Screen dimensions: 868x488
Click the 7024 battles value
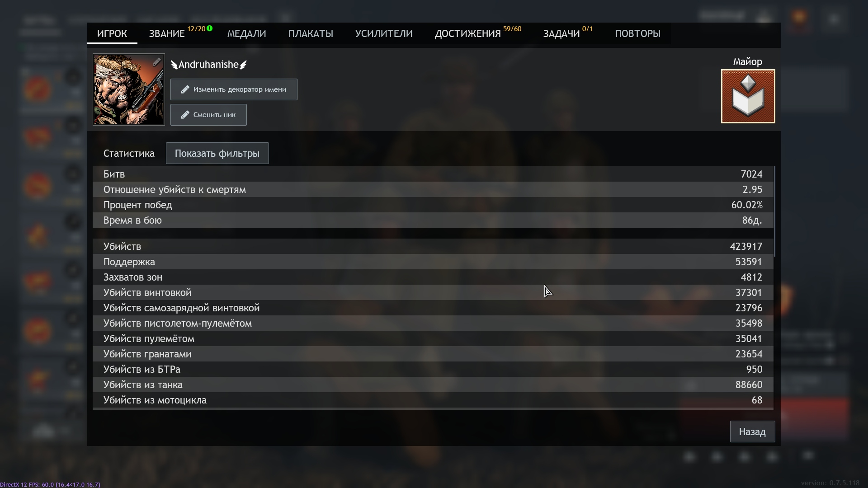(x=751, y=174)
